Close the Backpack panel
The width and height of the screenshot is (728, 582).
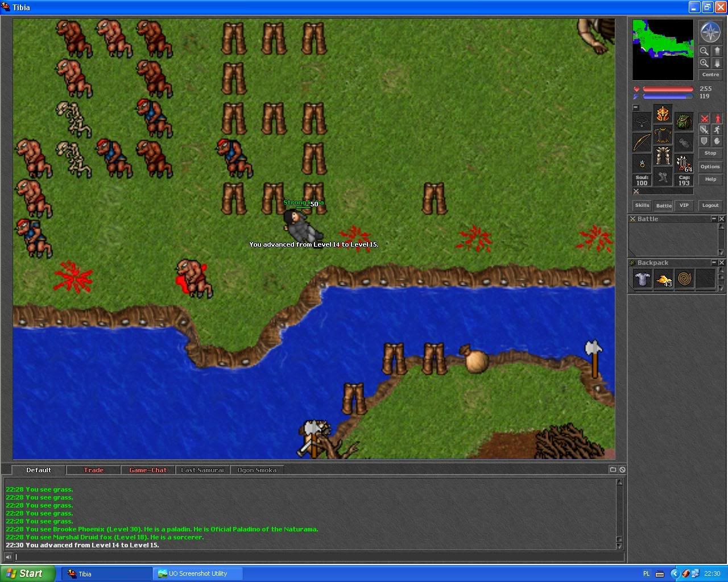click(721, 263)
